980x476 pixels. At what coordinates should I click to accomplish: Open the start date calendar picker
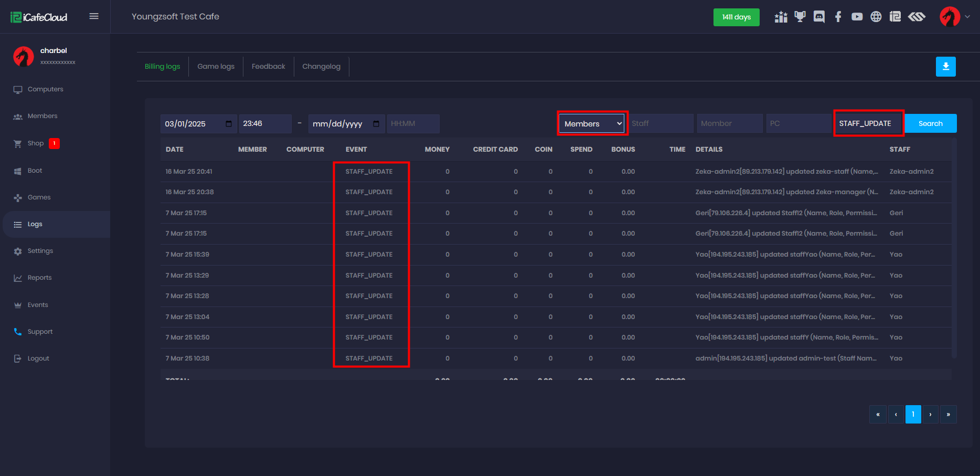[x=229, y=124]
